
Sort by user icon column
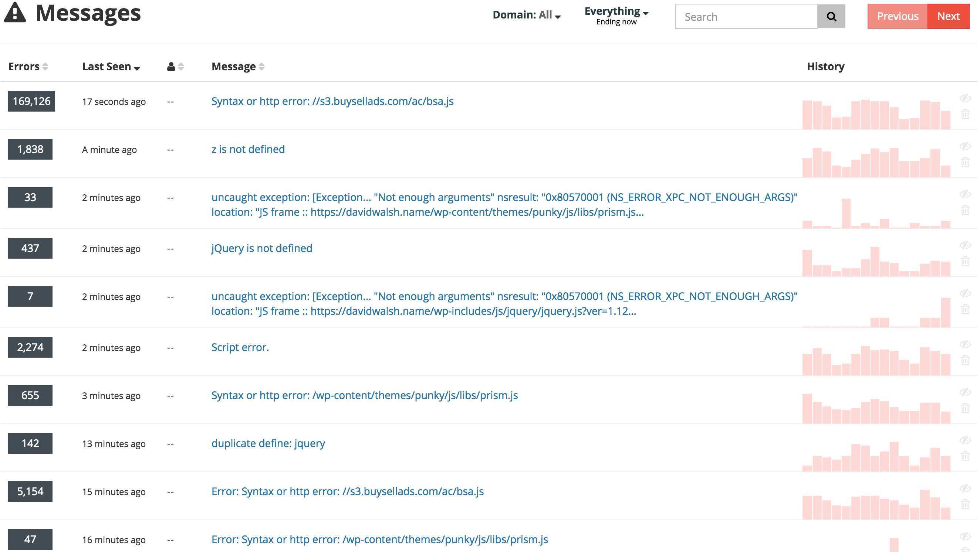[x=175, y=67]
